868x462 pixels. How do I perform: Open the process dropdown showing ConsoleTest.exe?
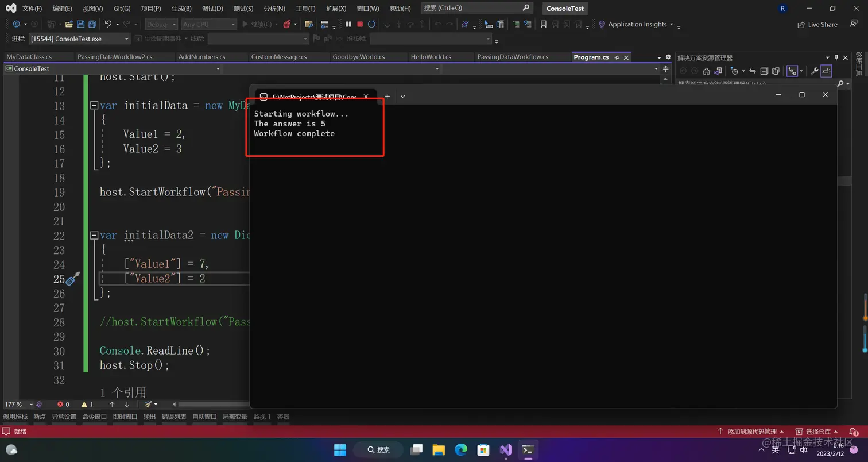pyautogui.click(x=79, y=38)
